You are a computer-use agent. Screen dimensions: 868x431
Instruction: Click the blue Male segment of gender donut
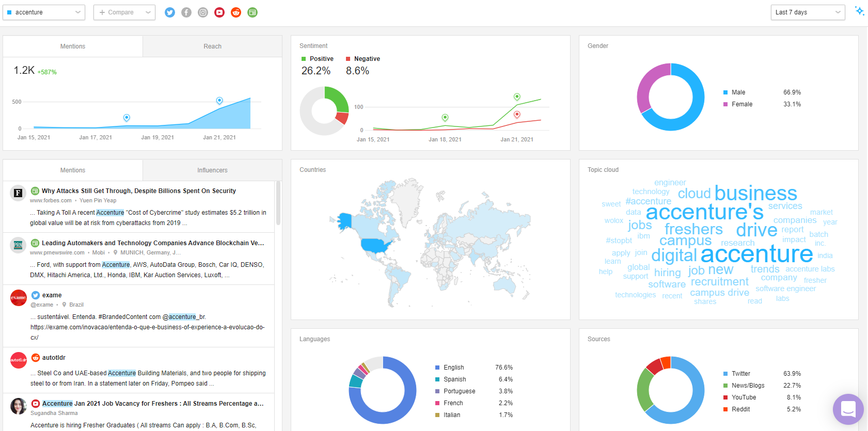click(x=695, y=110)
